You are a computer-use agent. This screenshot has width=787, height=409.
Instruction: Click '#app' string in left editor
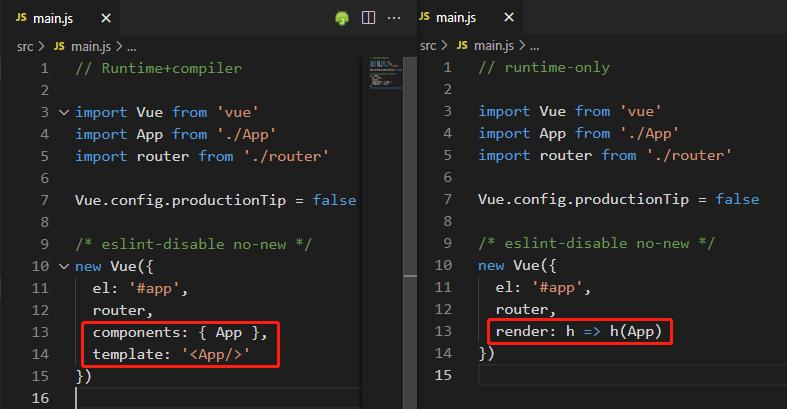pyautogui.click(x=154, y=289)
